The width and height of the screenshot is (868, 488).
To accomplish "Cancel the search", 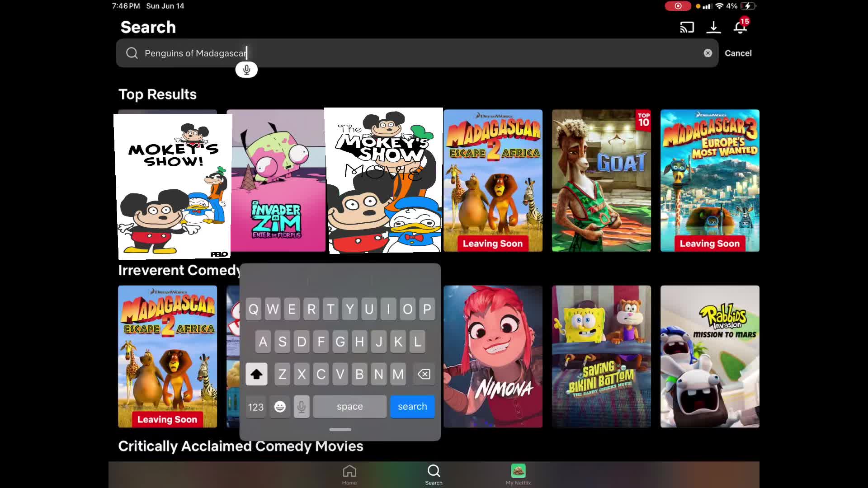I will [x=738, y=53].
